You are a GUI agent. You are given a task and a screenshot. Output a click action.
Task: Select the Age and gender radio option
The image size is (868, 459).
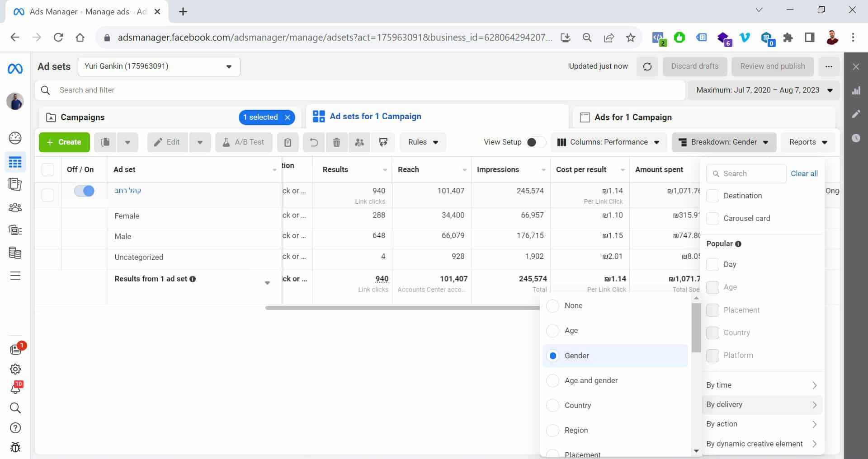[x=552, y=380]
